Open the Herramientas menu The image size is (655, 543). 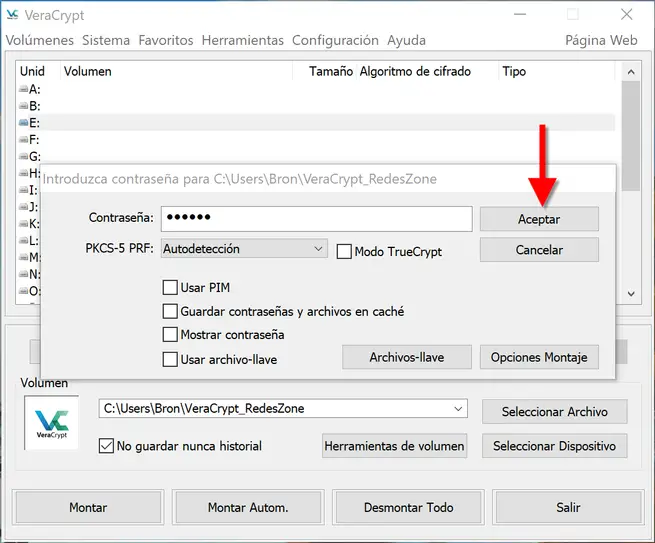(243, 40)
